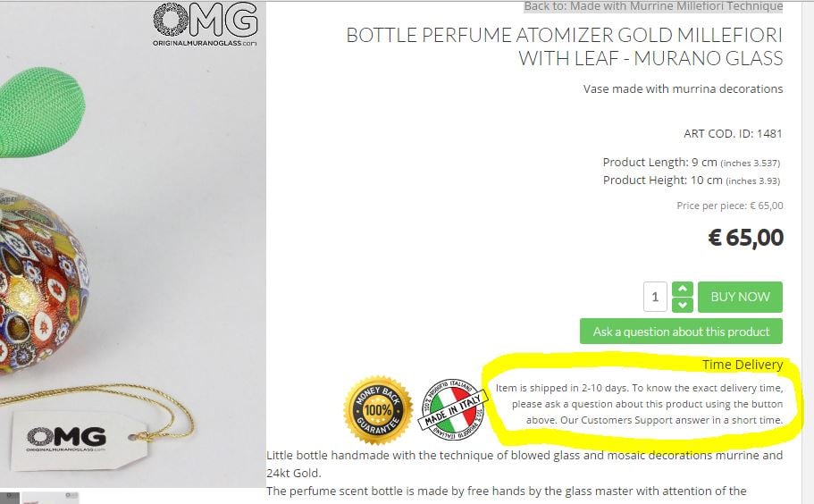Go back to Murrine Millefiori Technique category
This screenshot has height=504, width=814.
652,6
